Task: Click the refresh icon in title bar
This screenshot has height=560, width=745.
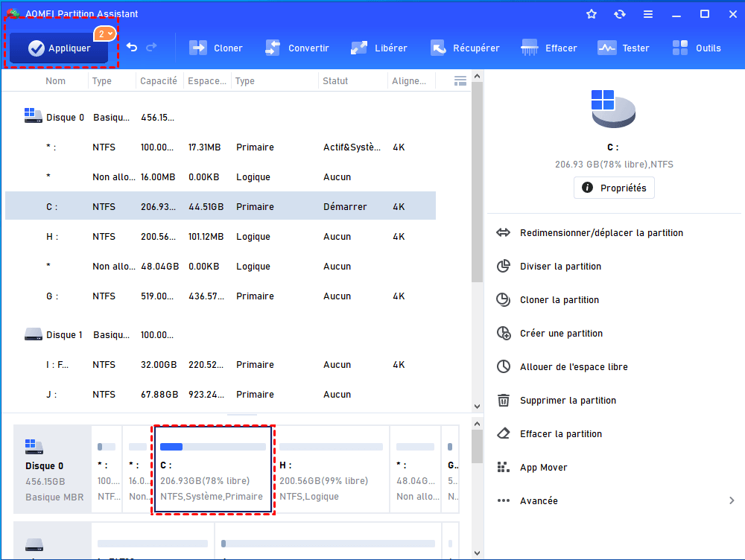Action: point(620,14)
